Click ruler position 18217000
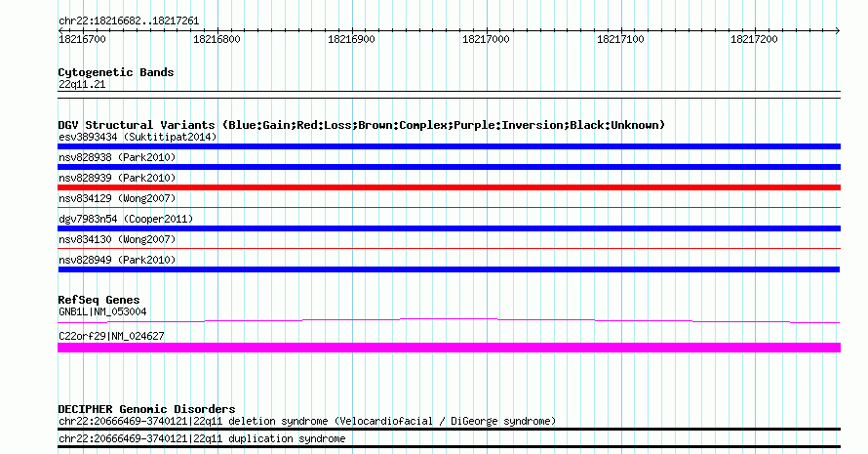This screenshot has height=454, width=868. click(486, 39)
